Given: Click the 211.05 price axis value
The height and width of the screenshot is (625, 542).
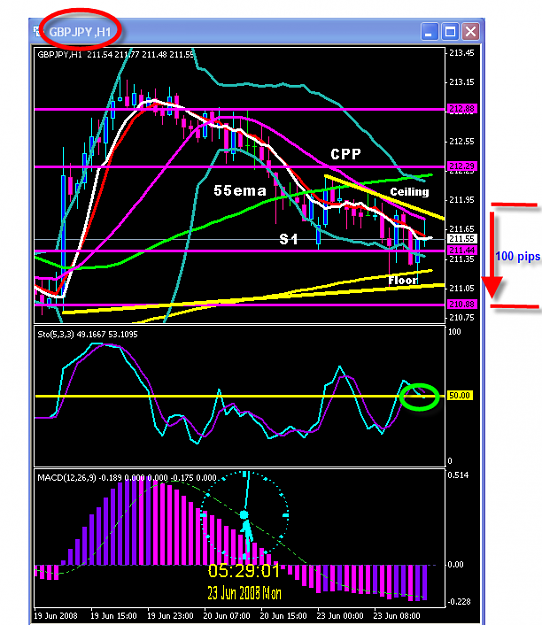Looking at the screenshot, I should pyautogui.click(x=461, y=288).
